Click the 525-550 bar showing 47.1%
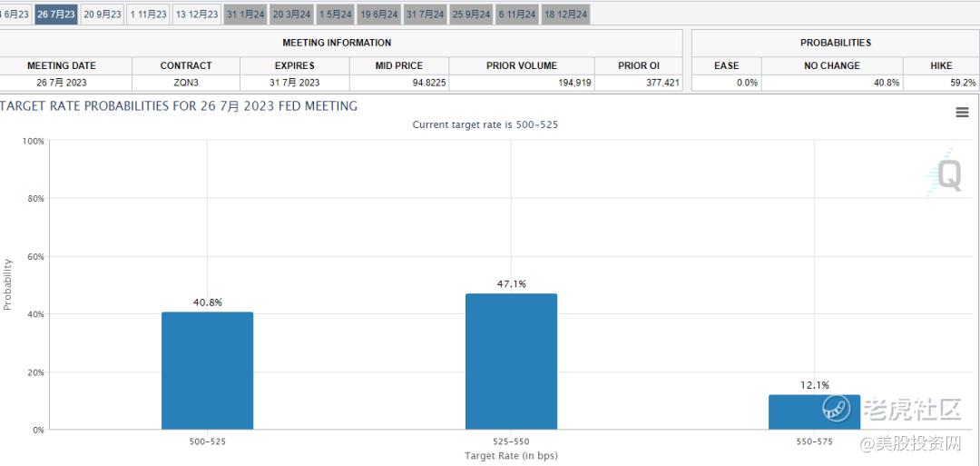The image size is (980, 466). click(511, 362)
